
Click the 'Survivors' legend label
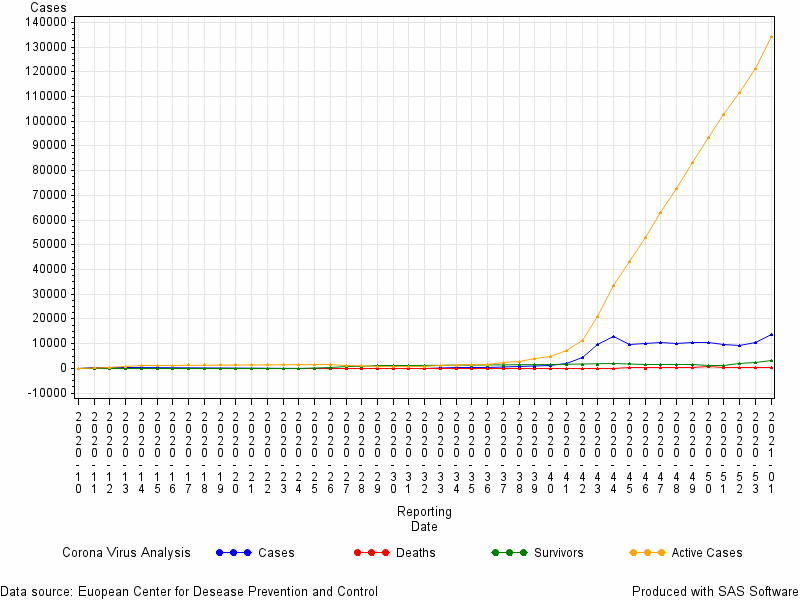point(559,553)
